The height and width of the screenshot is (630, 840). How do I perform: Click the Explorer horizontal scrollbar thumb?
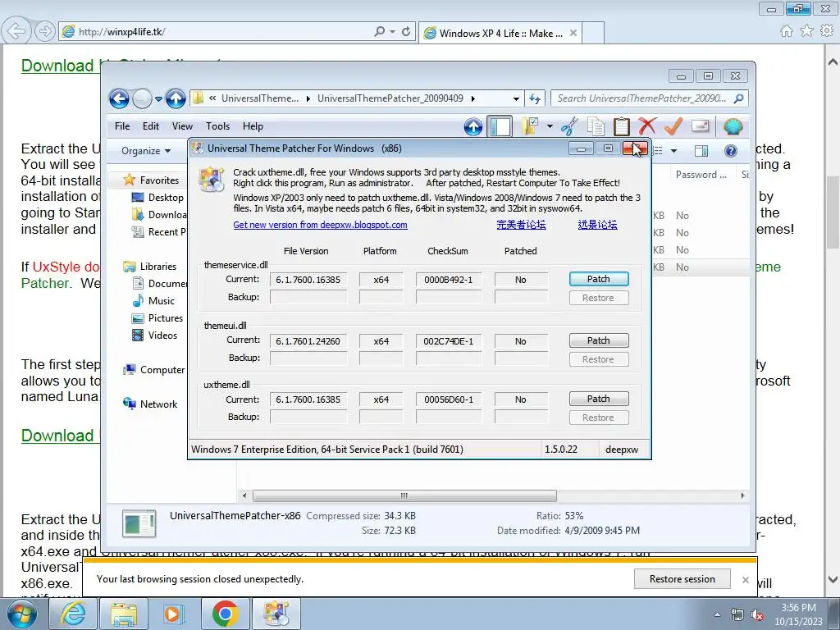404,495
